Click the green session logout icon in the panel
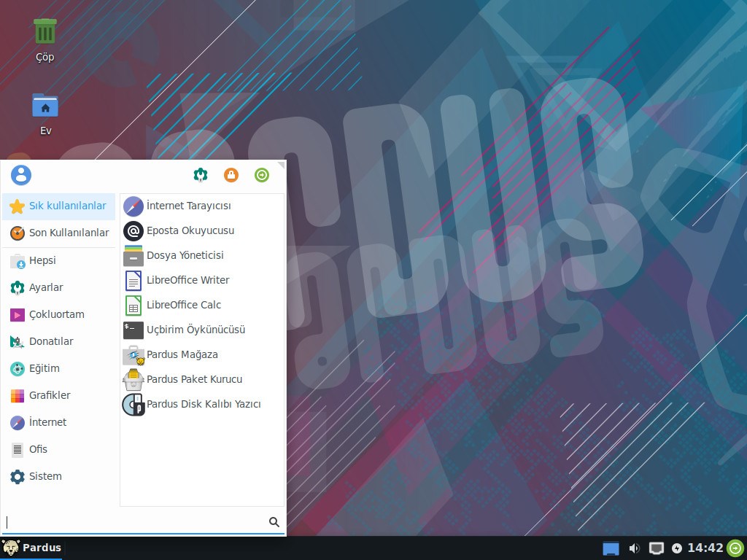747x560 pixels. [x=736, y=548]
